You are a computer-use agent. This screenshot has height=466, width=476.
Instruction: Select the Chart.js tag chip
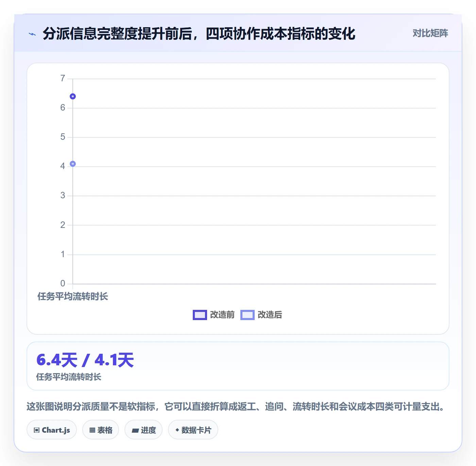[x=52, y=430]
